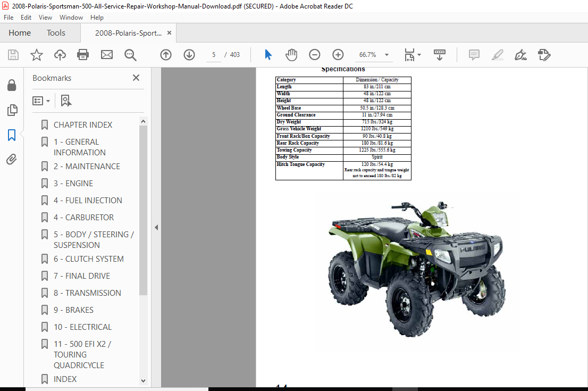This screenshot has width=588, height=391.
Task: Switch to the Home tab
Action: coord(20,32)
